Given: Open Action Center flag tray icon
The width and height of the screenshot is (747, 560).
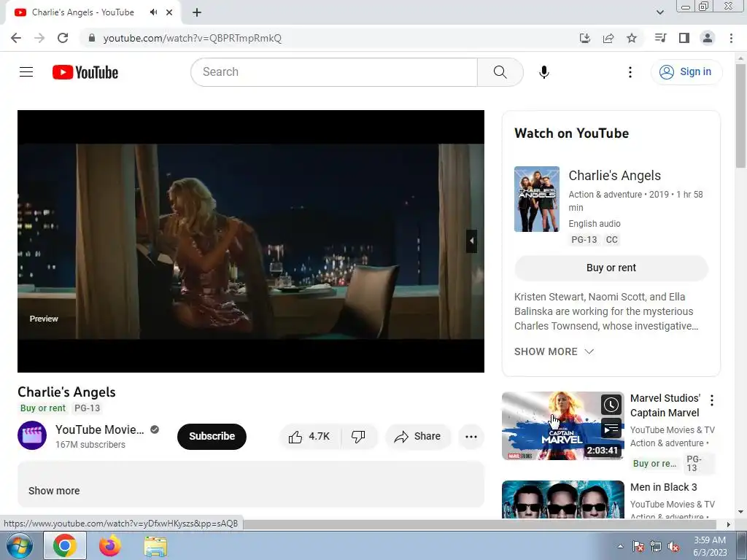Looking at the screenshot, I should coord(638,546).
